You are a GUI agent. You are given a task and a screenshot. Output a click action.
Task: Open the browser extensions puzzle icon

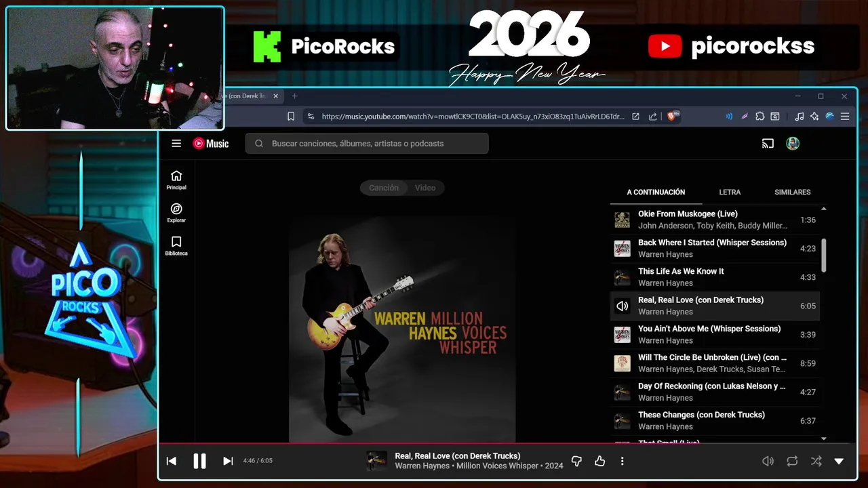[759, 117]
